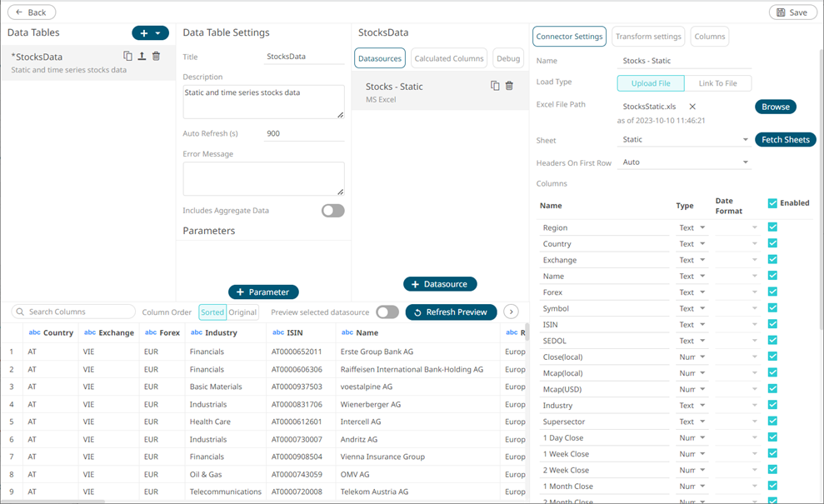Toggle Includes Aggregate Data switch
This screenshot has width=824, height=504.
tap(332, 211)
